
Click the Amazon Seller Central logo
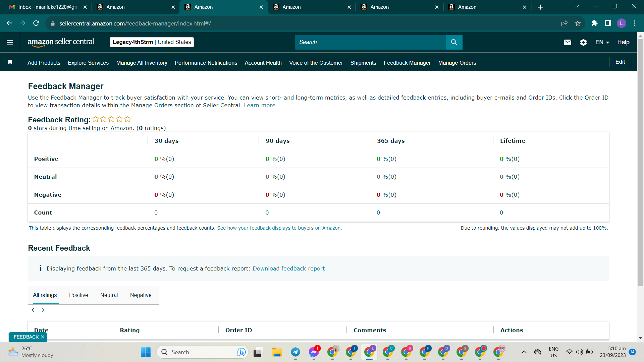(x=61, y=42)
